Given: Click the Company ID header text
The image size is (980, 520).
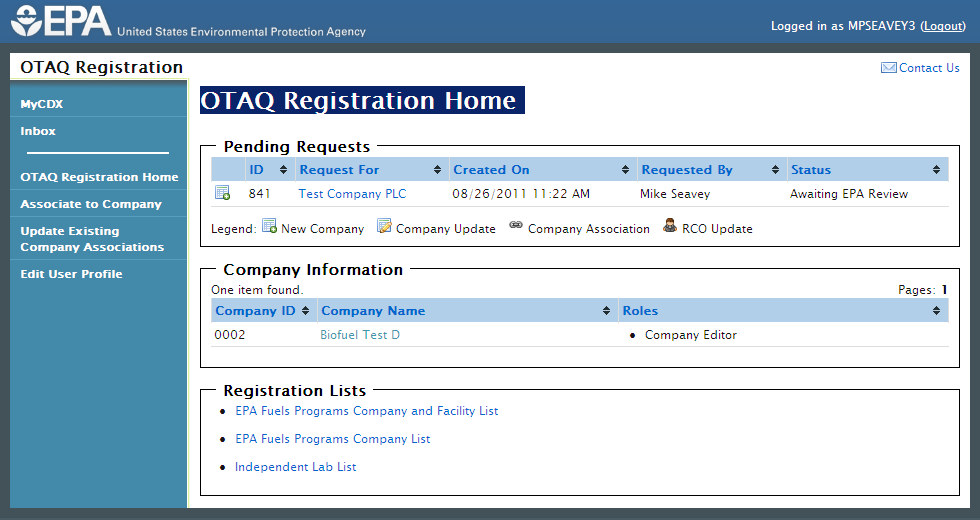Looking at the screenshot, I should pyautogui.click(x=255, y=311).
